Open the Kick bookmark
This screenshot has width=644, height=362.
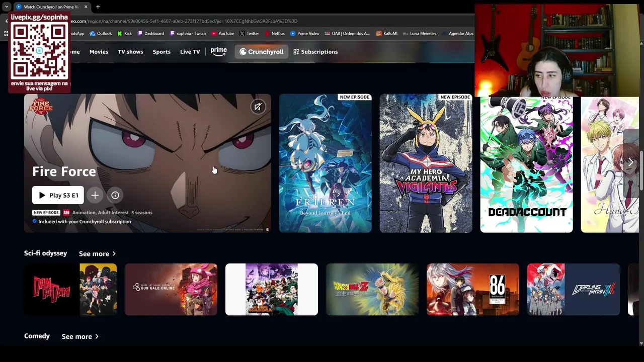point(124,34)
